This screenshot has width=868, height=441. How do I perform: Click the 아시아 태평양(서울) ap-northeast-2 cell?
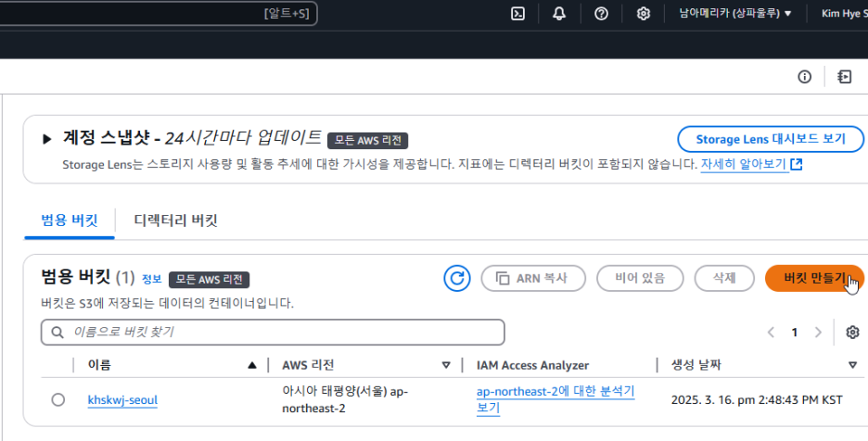(x=345, y=399)
